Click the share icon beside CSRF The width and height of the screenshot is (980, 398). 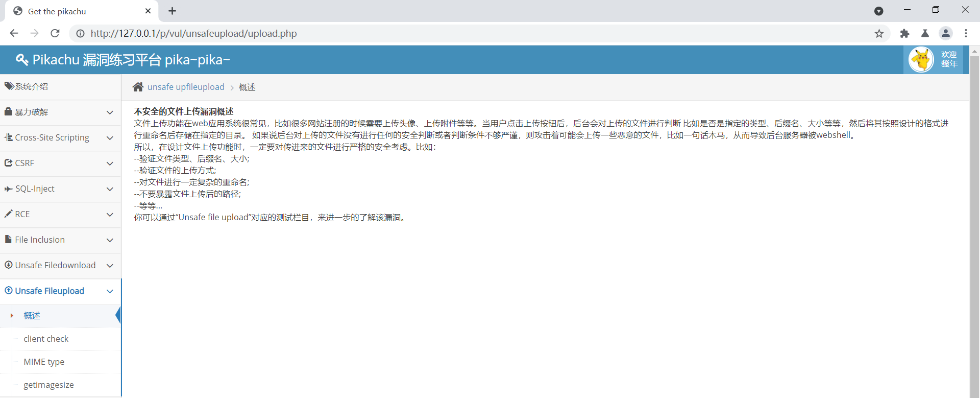[x=8, y=162]
